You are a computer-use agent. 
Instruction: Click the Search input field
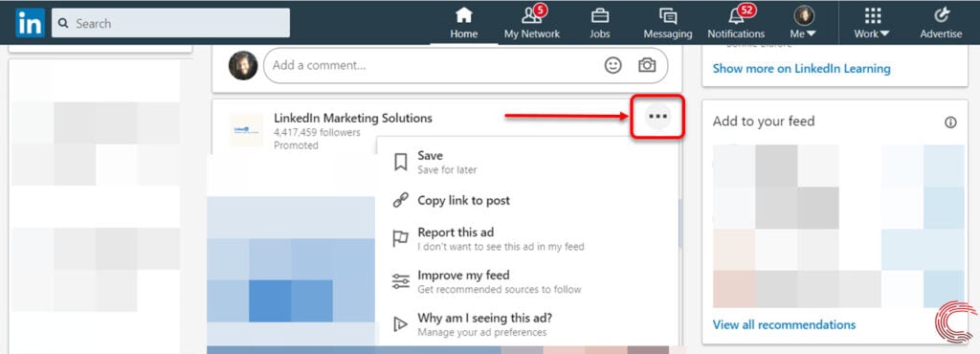coord(170,23)
